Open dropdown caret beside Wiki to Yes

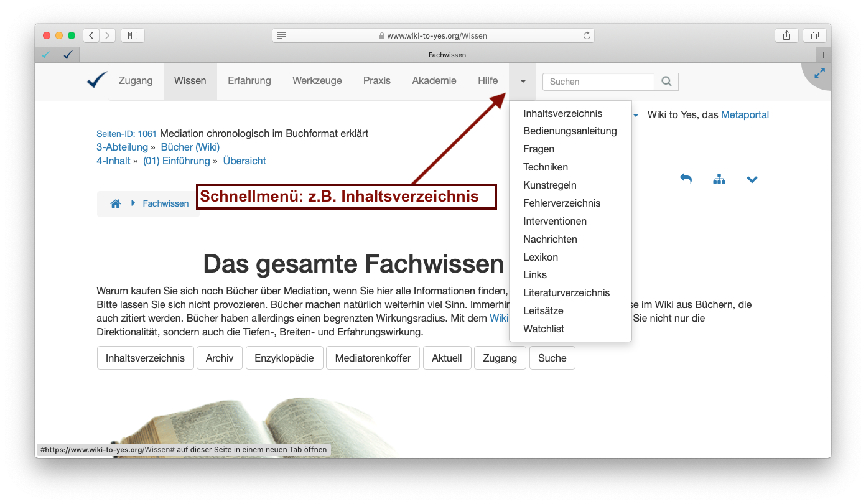[x=636, y=116]
